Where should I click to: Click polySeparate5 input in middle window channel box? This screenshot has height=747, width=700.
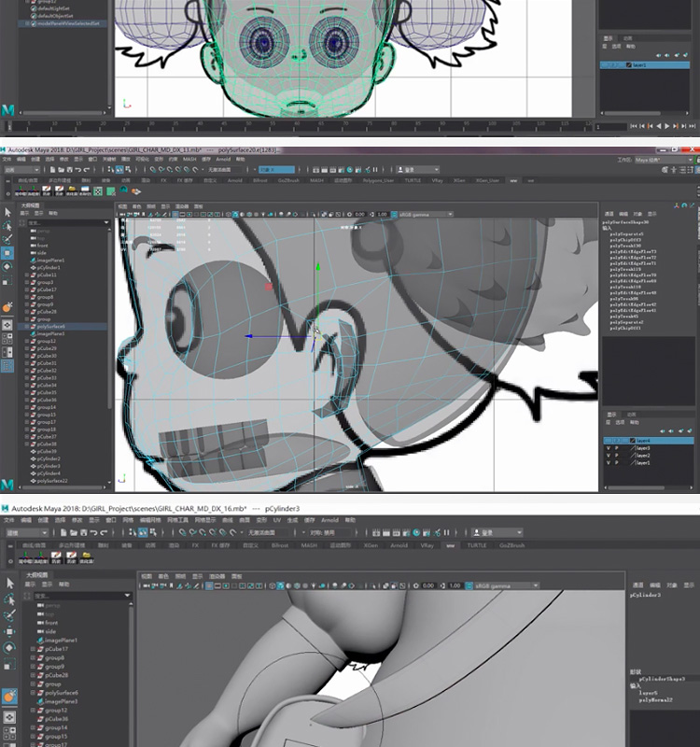coord(626,234)
